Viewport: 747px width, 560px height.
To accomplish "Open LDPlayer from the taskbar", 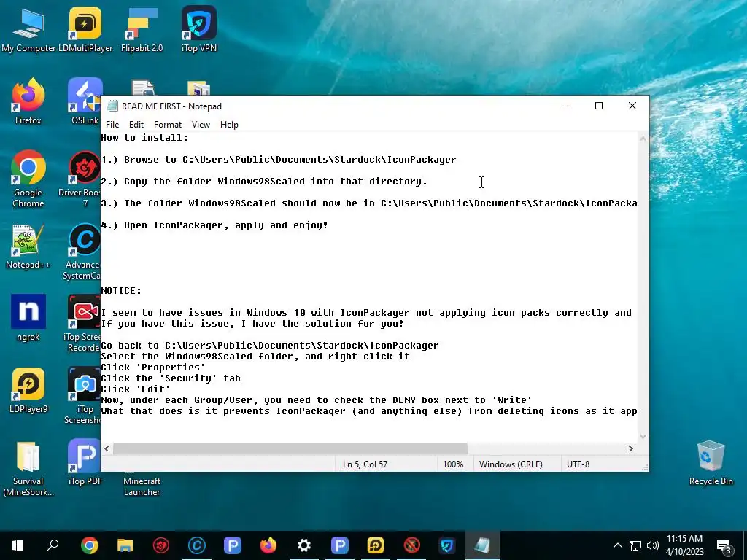I will [x=376, y=545].
